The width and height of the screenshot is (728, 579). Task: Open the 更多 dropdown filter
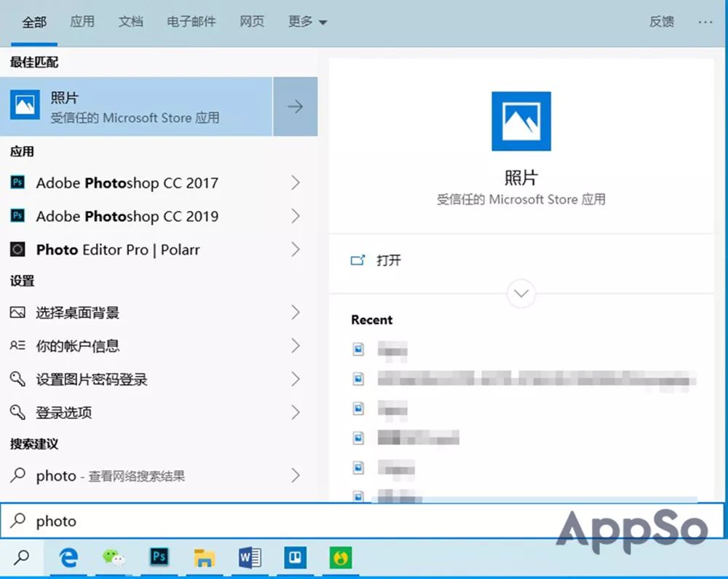pyautogui.click(x=308, y=21)
